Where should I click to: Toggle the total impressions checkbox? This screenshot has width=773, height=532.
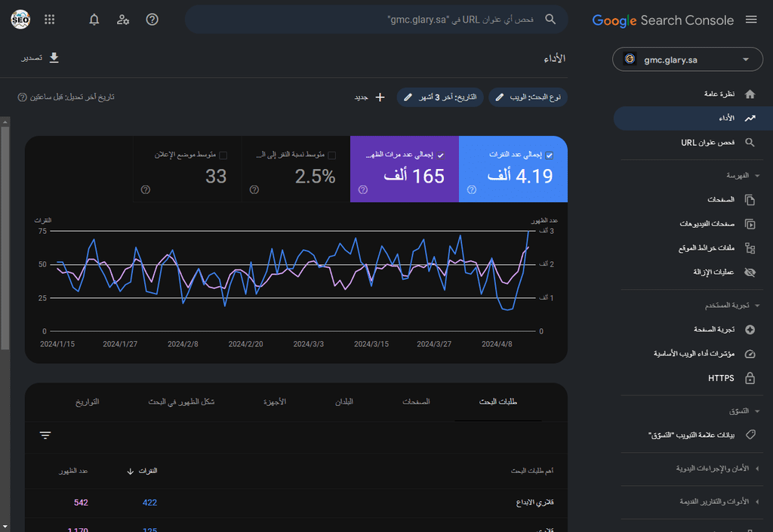tap(440, 155)
